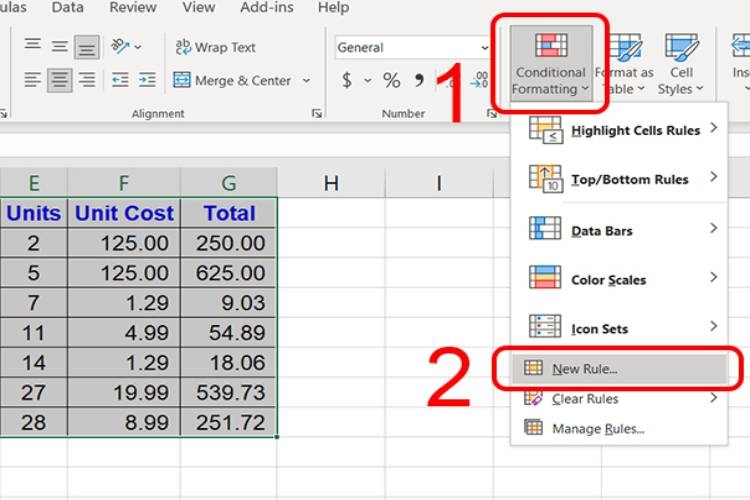Click the New Rule grid icon
Image resolution: width=750 pixels, height=500 pixels.
pyautogui.click(x=533, y=368)
